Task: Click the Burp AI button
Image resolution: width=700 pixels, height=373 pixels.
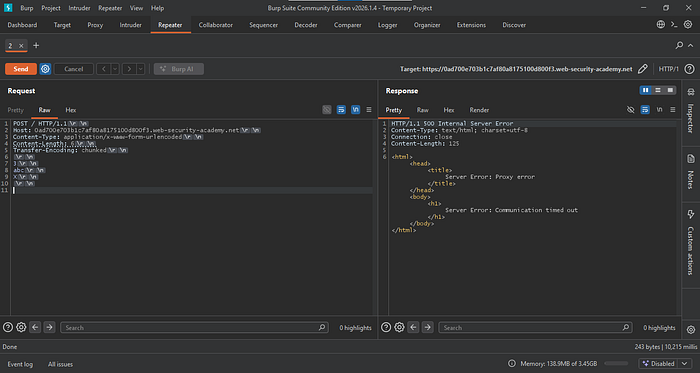Action: pos(179,69)
